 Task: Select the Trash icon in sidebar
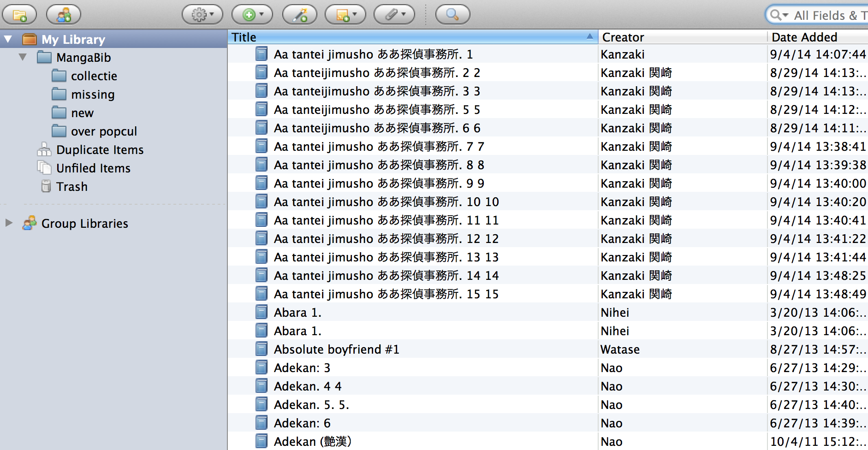[x=46, y=186]
